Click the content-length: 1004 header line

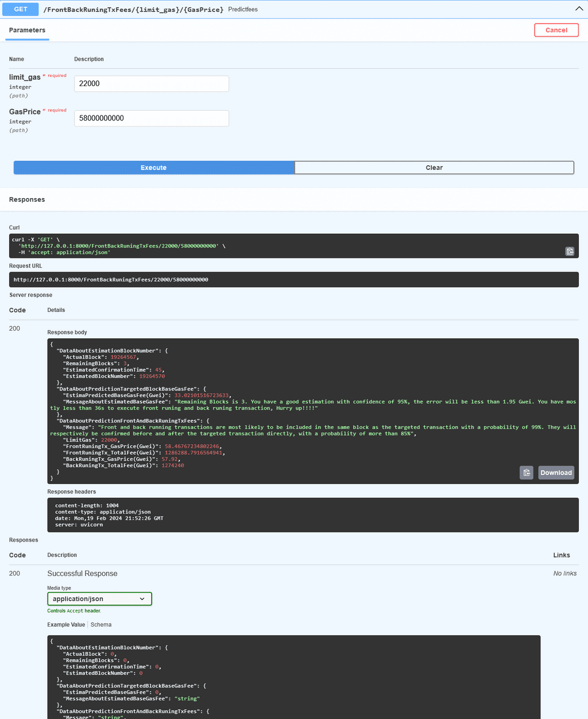pyautogui.click(x=87, y=505)
